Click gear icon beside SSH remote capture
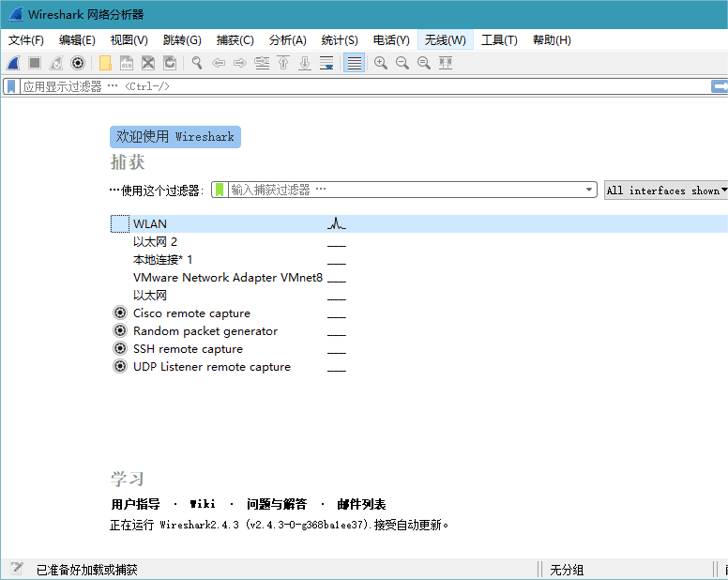The image size is (728, 580). [x=120, y=348]
